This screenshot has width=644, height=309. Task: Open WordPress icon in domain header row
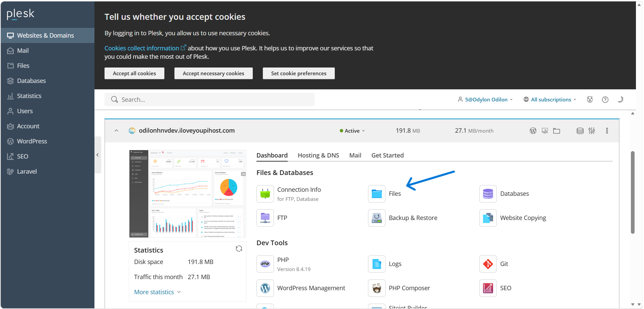click(533, 131)
